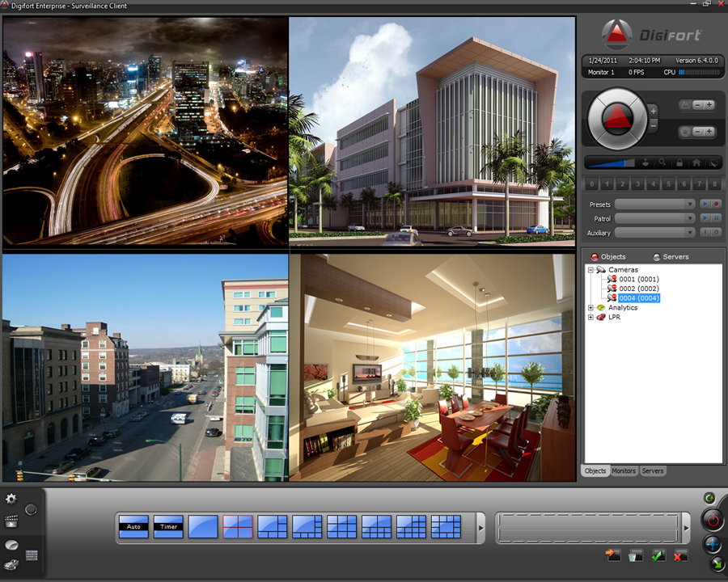This screenshot has height=582, width=728.
Task: Open the media playback clapperboard icon
Action: pos(11,521)
